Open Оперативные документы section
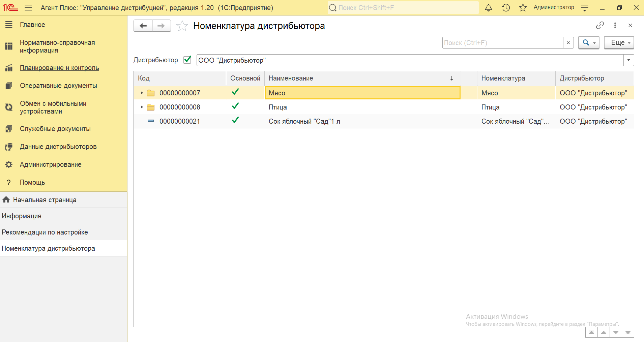Image resolution: width=644 pixels, height=342 pixels. [x=58, y=86]
